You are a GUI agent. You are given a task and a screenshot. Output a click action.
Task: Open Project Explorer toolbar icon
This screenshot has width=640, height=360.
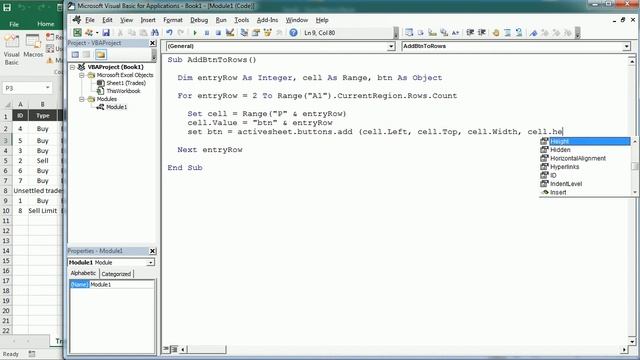pyautogui.click(x=244, y=33)
